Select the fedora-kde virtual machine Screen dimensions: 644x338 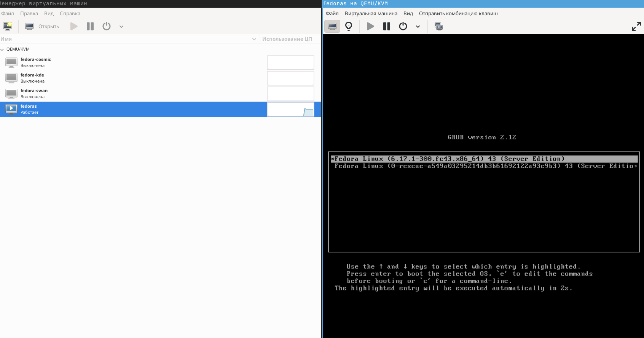click(x=32, y=78)
